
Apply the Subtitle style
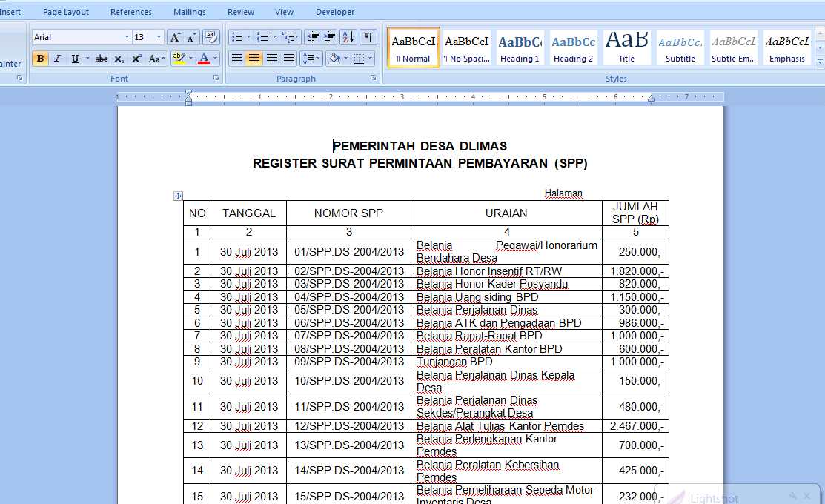pyautogui.click(x=680, y=47)
